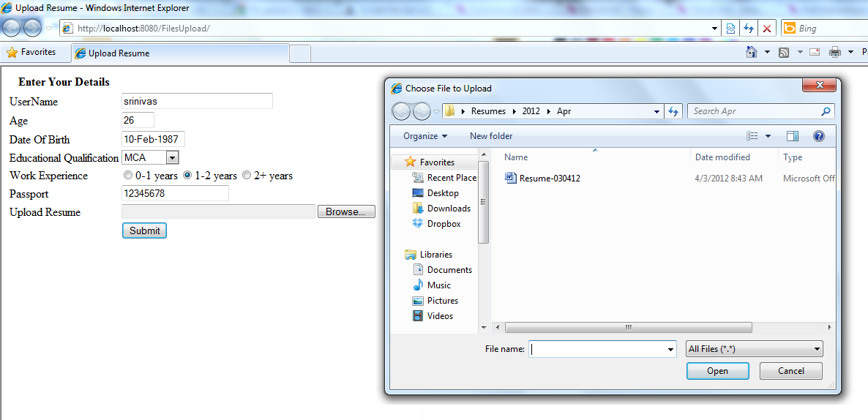
Task: Open the Home icon dropdown arrow
Action: pos(767,52)
